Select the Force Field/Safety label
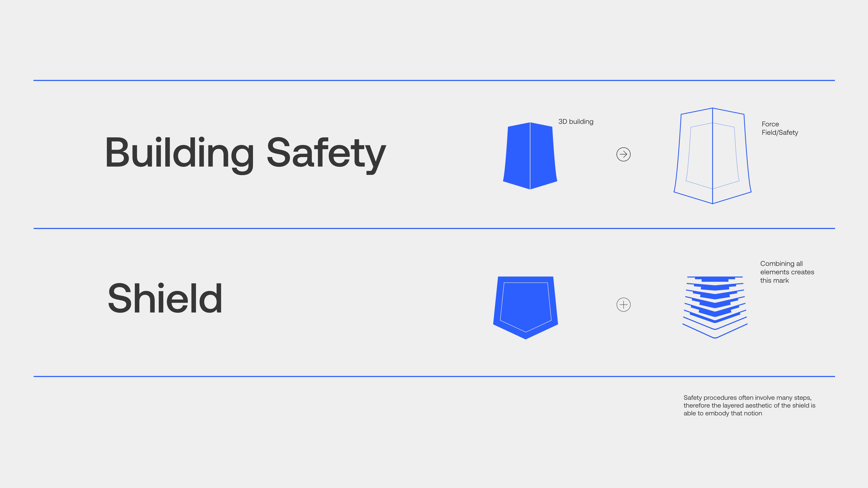The width and height of the screenshot is (868, 488). (x=780, y=128)
